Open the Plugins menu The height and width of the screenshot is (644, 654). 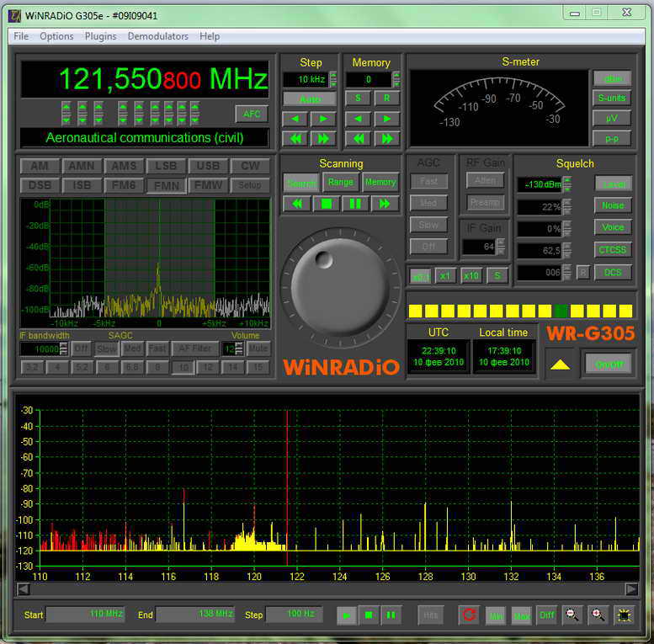[x=100, y=36]
